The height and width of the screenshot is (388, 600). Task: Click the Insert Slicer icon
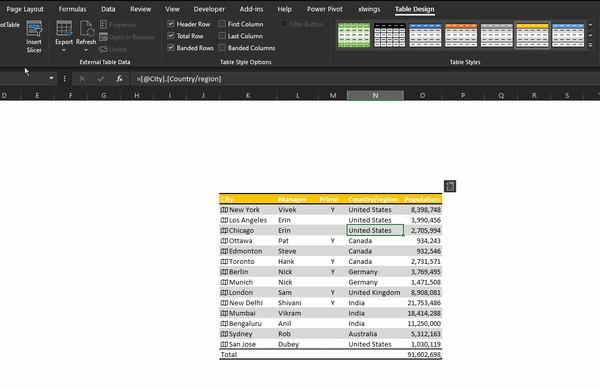click(x=34, y=29)
